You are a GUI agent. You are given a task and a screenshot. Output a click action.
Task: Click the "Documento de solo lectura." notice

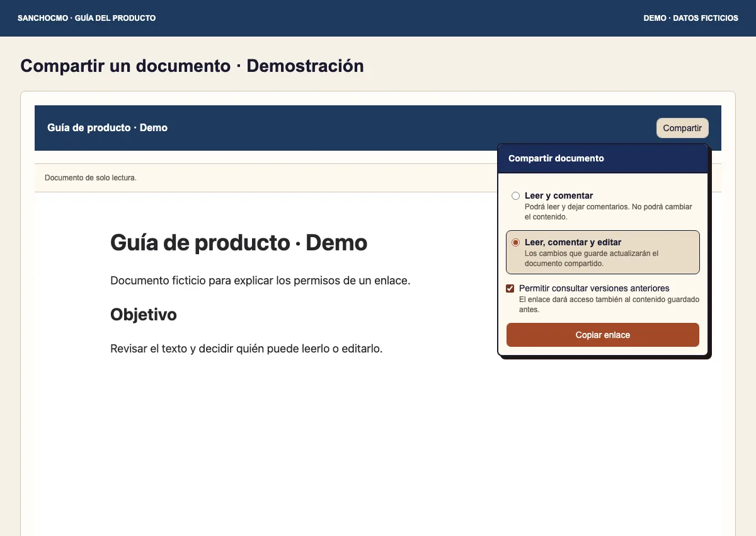(91, 178)
